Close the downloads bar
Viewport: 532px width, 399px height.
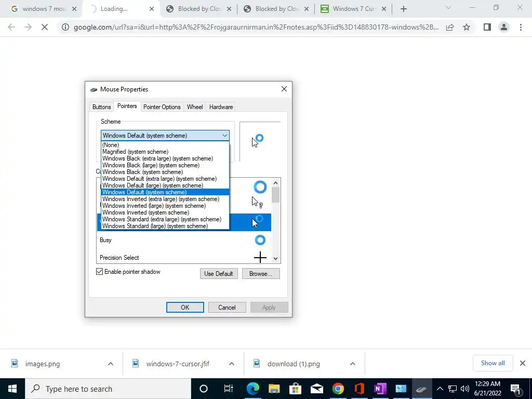tap(523, 363)
